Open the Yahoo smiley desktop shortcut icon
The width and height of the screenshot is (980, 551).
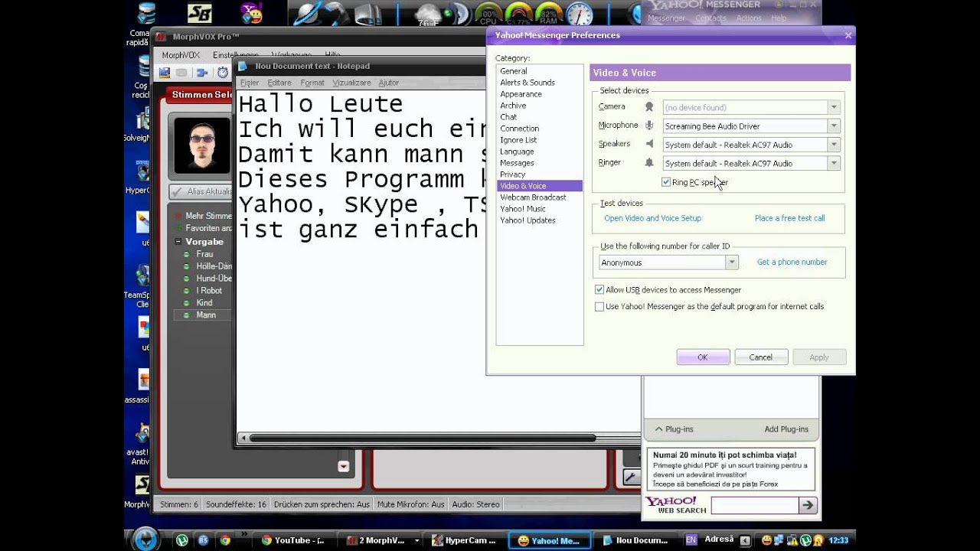251,13
